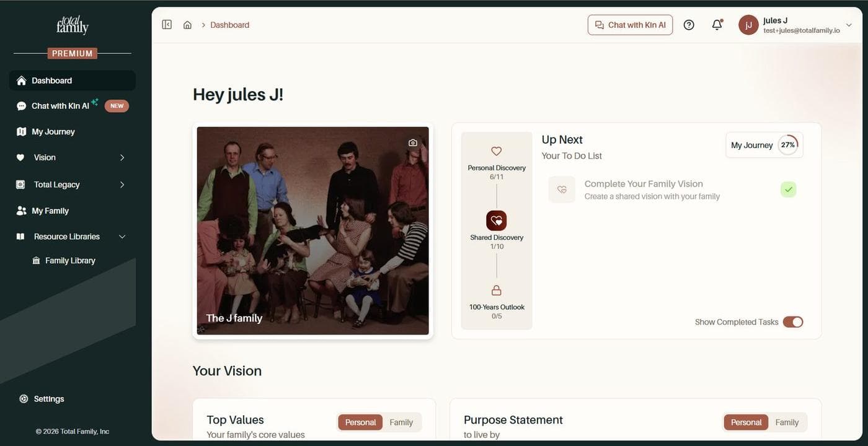Click the Settings gear icon
Screen dimensions: 868x446
pyautogui.click(x=24, y=399)
